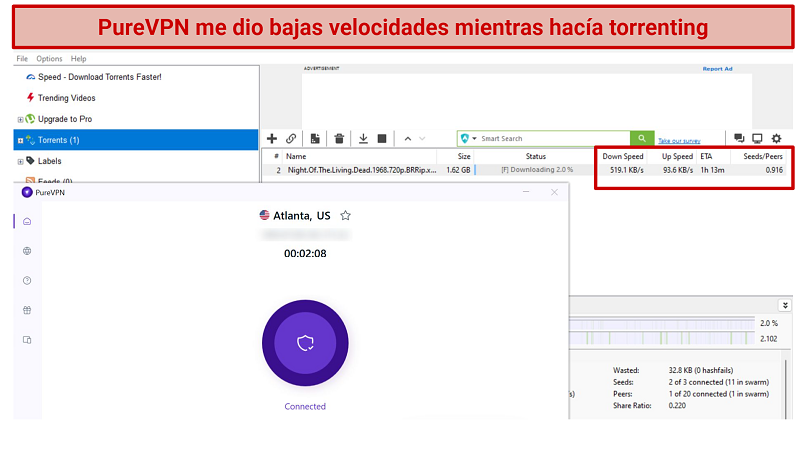Screen dimensions: 806x453
Task: Open PureVPN locations globe icon
Action: click(x=27, y=251)
